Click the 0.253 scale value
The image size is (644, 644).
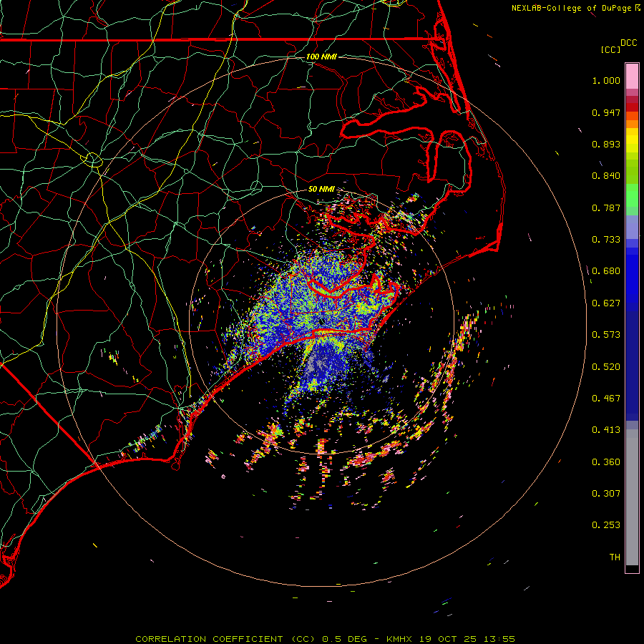point(606,525)
